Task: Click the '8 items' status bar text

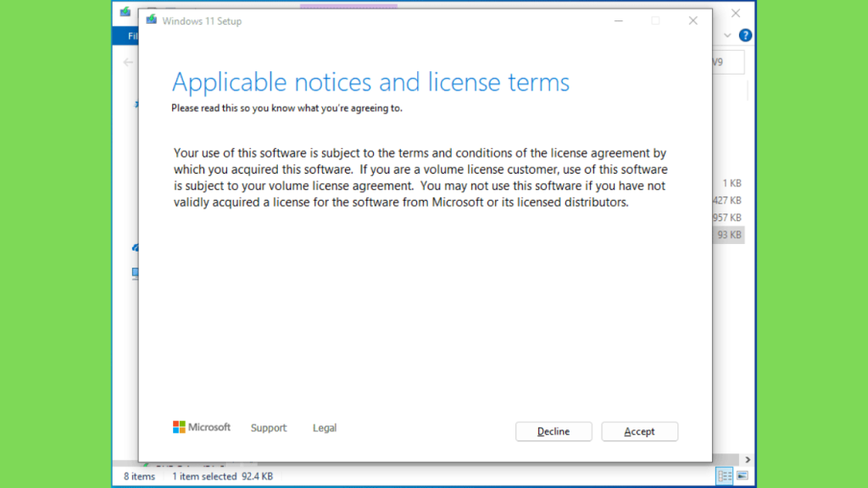Action: point(140,476)
